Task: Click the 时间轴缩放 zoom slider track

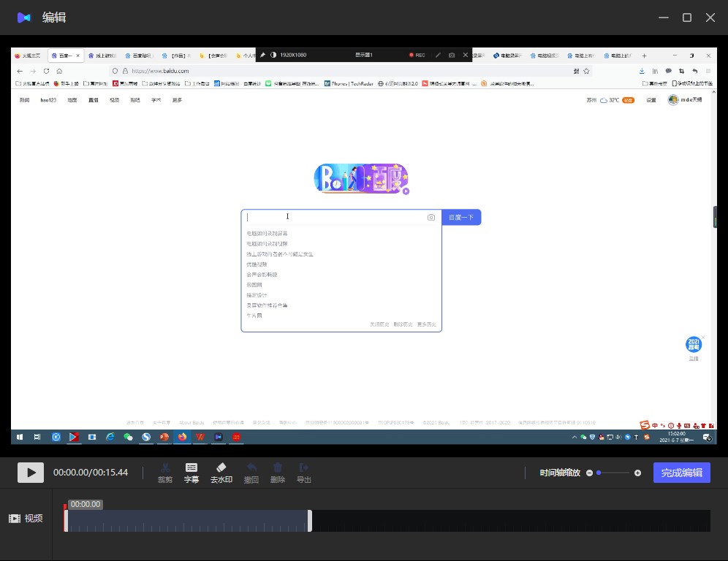Action: click(x=613, y=473)
